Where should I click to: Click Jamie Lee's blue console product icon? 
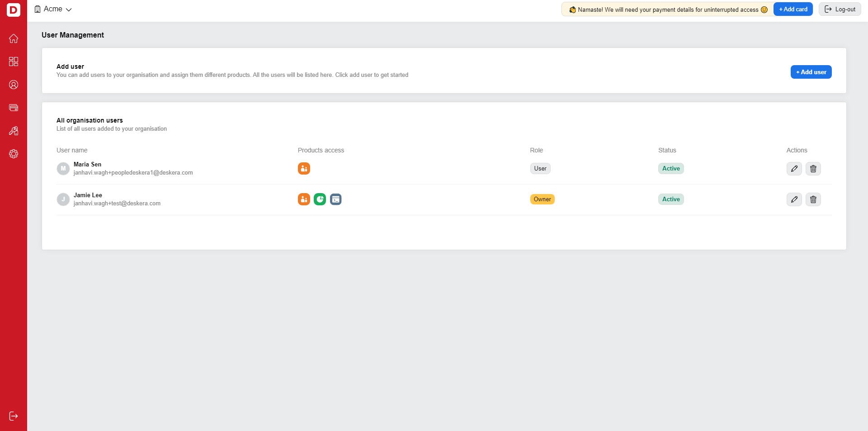335,199
